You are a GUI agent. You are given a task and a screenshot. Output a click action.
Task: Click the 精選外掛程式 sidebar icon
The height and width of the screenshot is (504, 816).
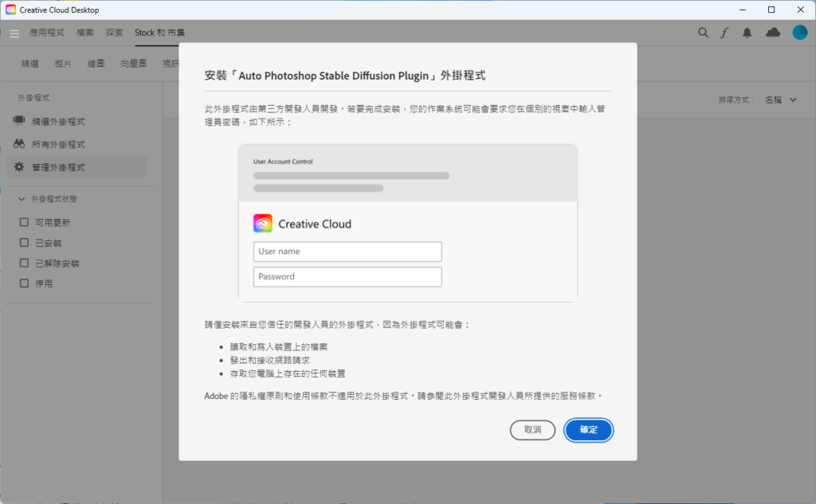(x=19, y=121)
